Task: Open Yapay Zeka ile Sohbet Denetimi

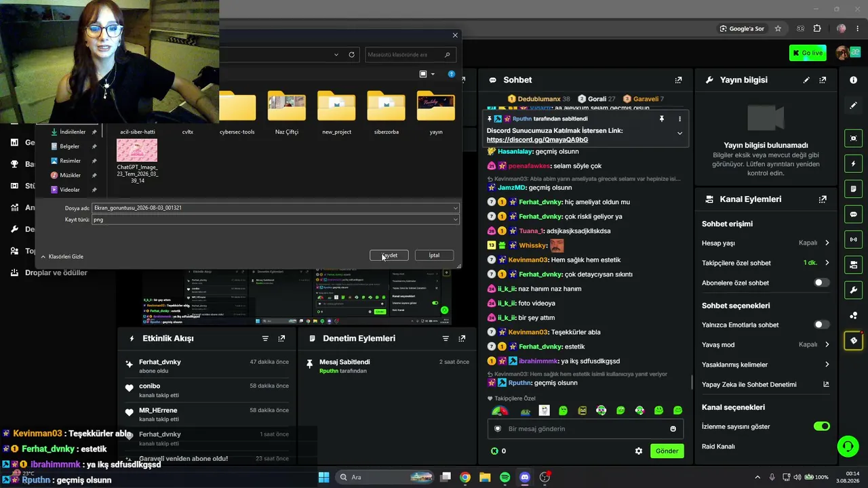Action: click(x=766, y=384)
